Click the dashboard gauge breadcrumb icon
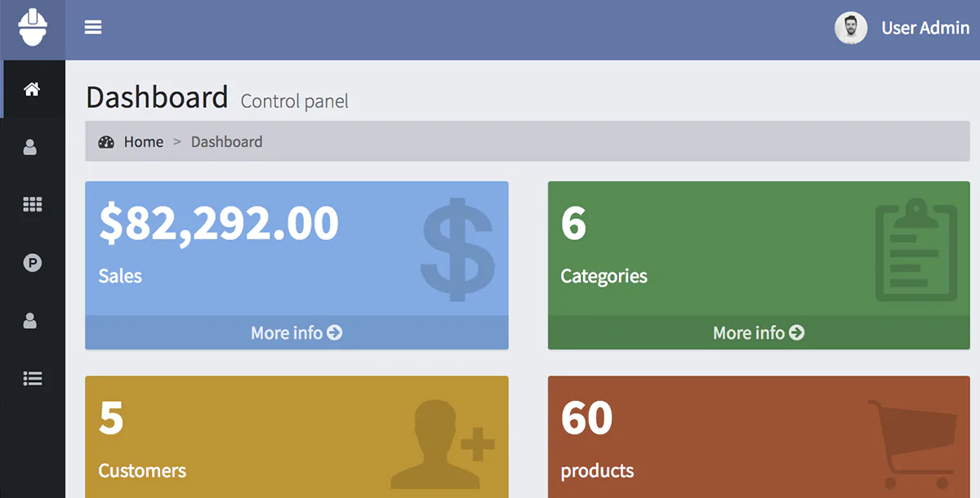This screenshot has width=980, height=498. pos(106,142)
